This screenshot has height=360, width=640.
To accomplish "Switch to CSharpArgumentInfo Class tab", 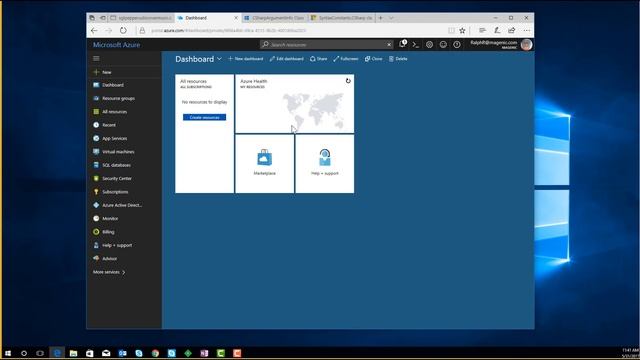I will tap(275, 18).
